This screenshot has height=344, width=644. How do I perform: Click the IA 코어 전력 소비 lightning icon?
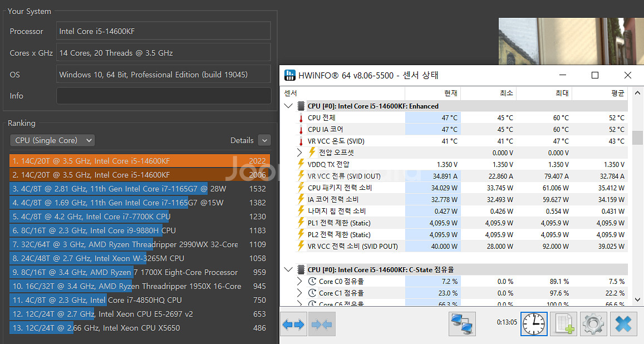(301, 199)
